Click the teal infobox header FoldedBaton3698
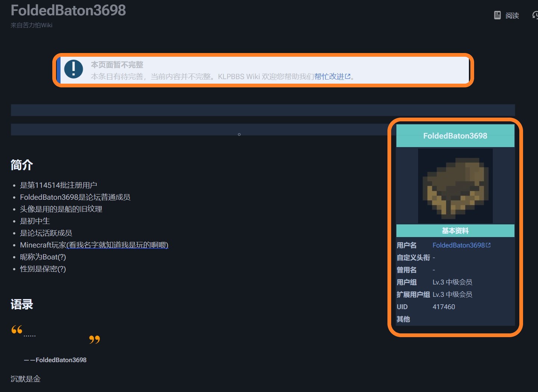The width and height of the screenshot is (538, 392). point(455,136)
